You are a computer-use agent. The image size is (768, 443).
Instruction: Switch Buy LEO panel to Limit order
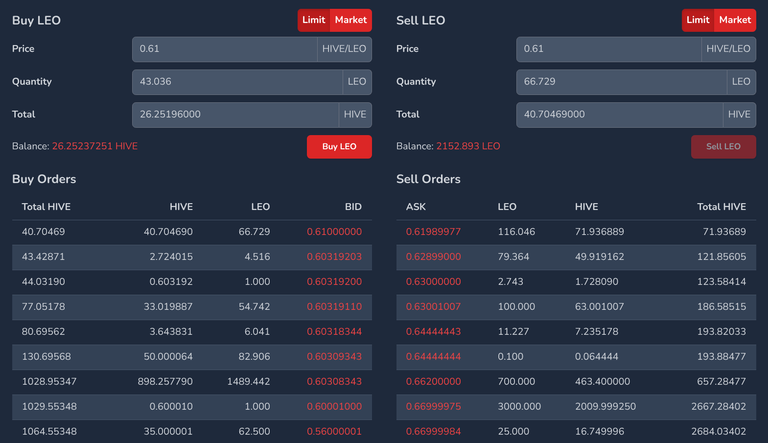313,20
